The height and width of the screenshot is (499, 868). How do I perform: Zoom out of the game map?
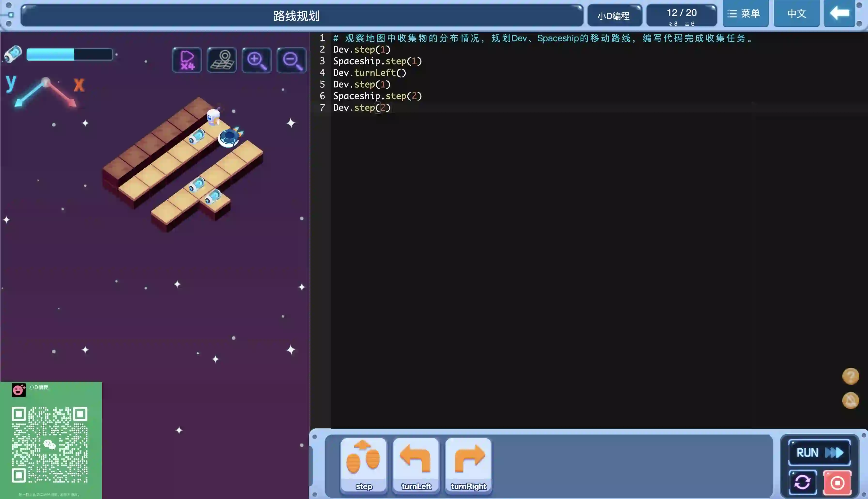[x=292, y=60]
